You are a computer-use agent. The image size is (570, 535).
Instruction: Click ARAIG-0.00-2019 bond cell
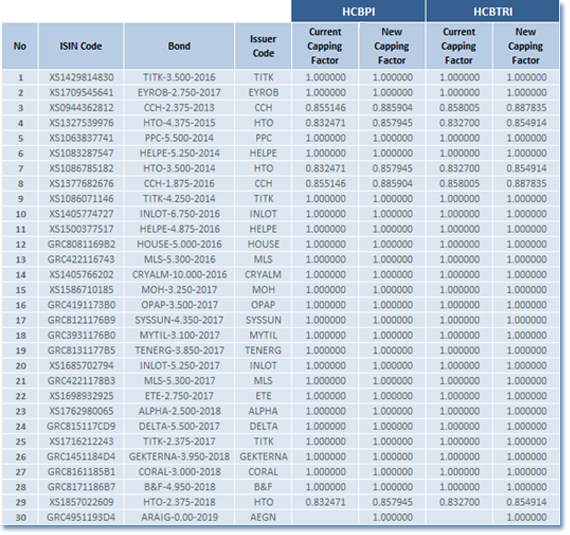[x=179, y=517]
